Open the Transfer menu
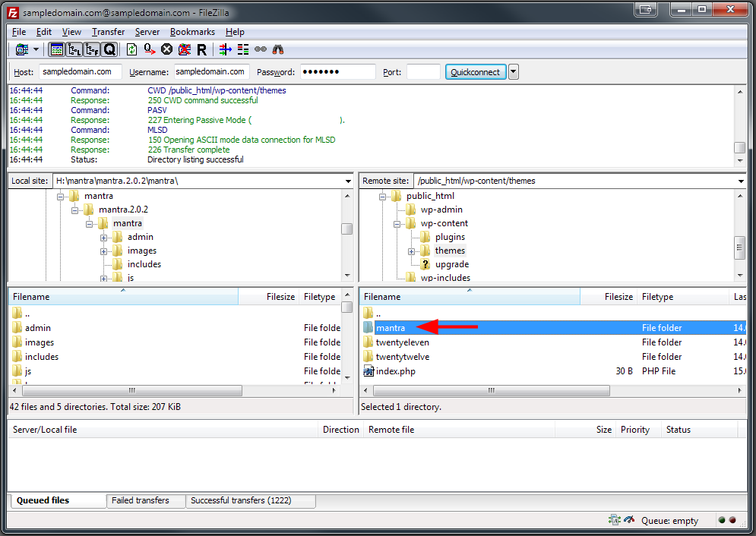This screenshot has height=536, width=756. (x=108, y=32)
